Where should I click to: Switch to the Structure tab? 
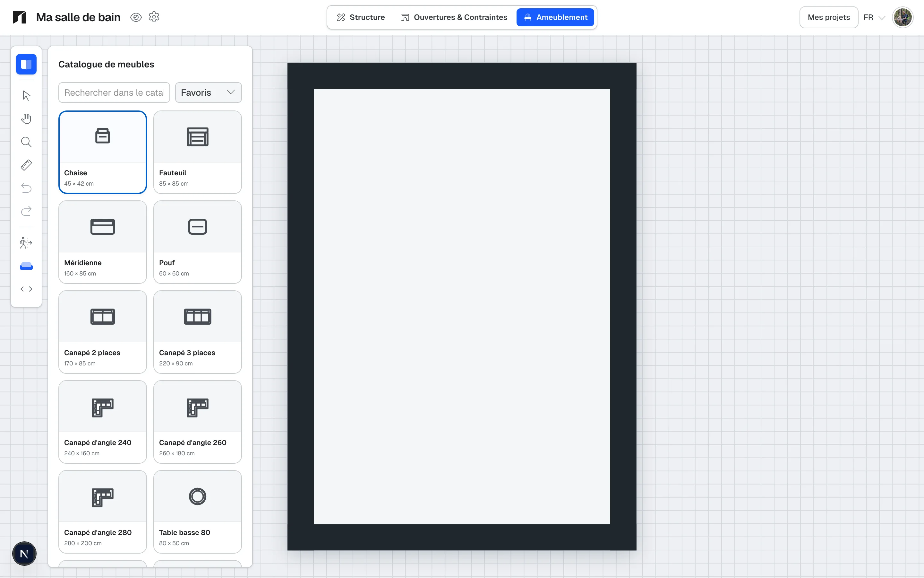tap(361, 17)
